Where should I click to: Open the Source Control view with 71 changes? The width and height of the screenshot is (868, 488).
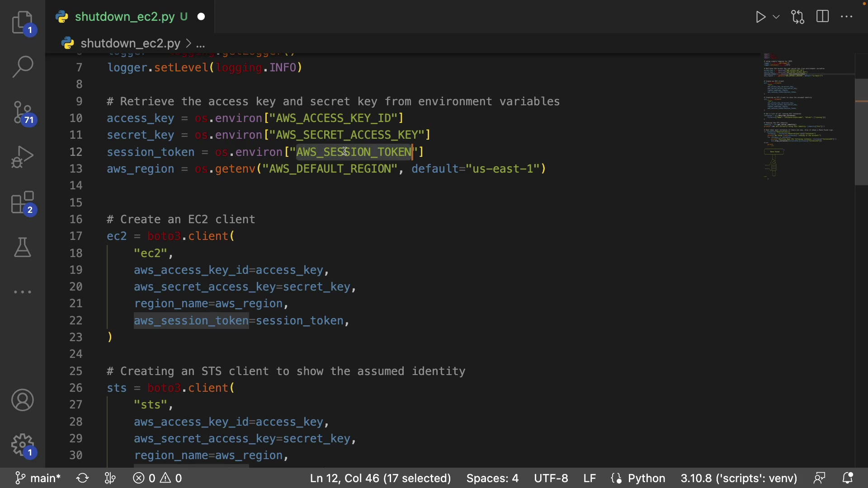(23, 112)
